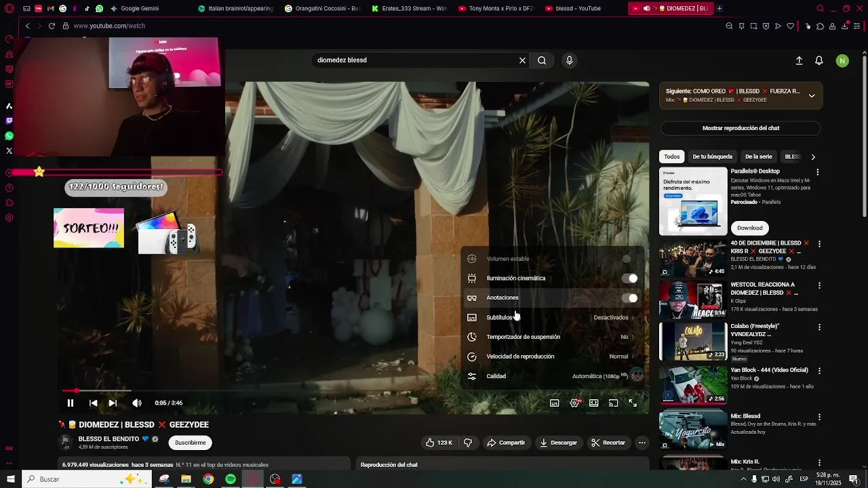This screenshot has height=488, width=868.
Task: Open the YouTube notifications bell
Action: pos(819,61)
